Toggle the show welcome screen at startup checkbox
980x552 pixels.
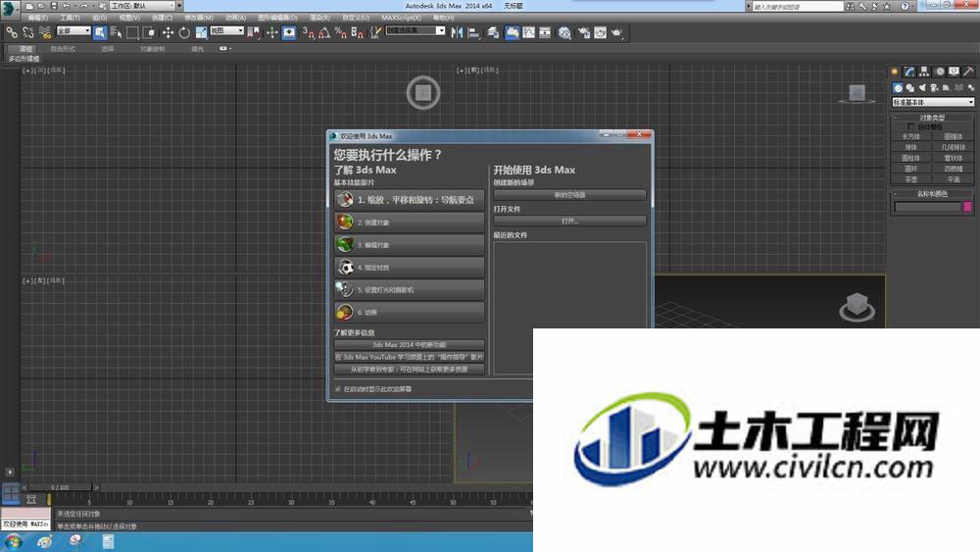point(338,389)
